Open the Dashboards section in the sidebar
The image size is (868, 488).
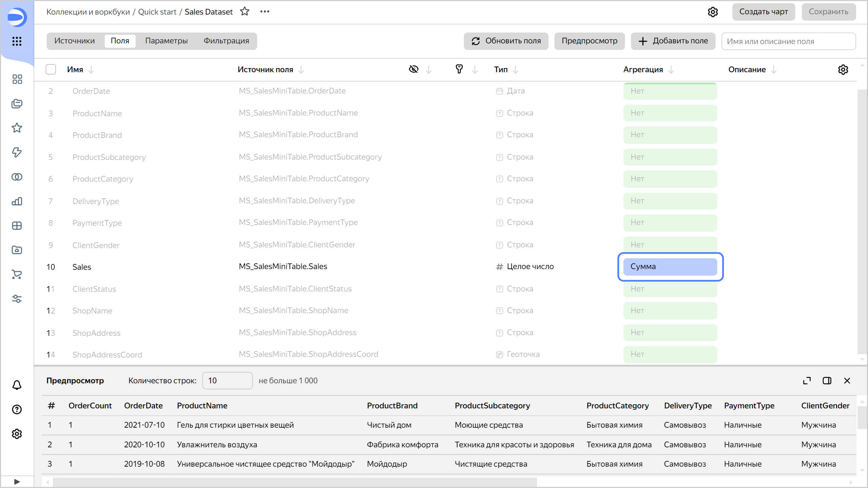[17, 226]
